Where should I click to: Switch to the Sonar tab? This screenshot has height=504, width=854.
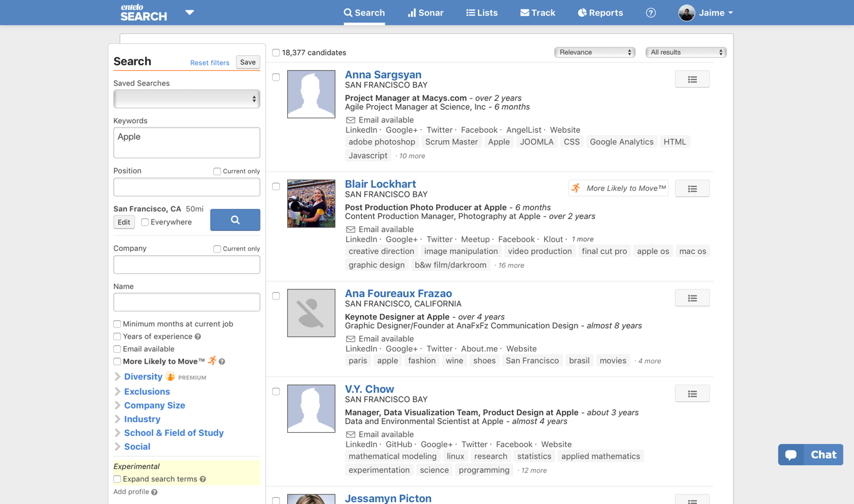(425, 13)
